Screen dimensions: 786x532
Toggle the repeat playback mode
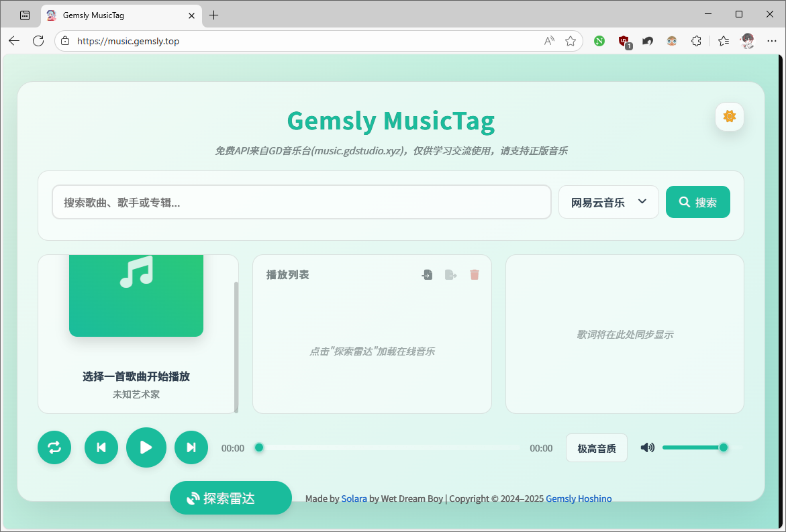[x=54, y=447]
